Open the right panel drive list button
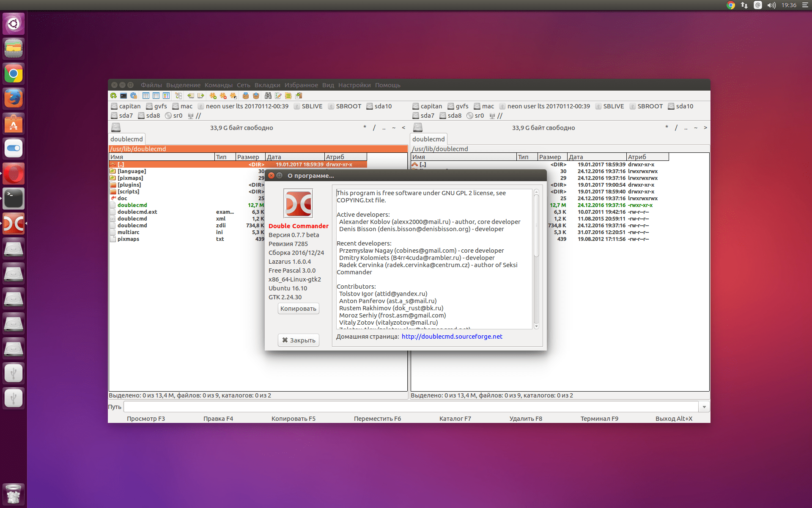The width and height of the screenshot is (812, 508). (x=418, y=127)
